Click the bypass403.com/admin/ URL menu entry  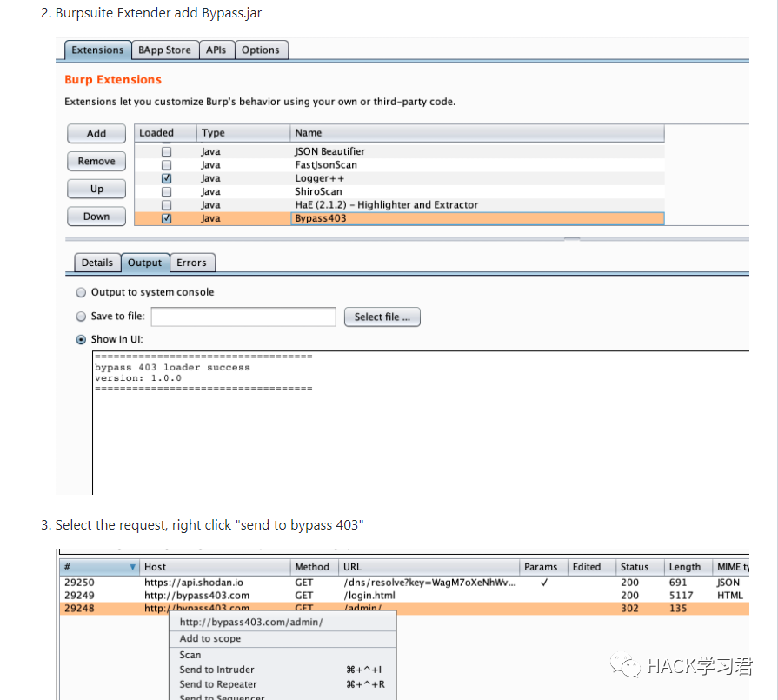pos(283,622)
